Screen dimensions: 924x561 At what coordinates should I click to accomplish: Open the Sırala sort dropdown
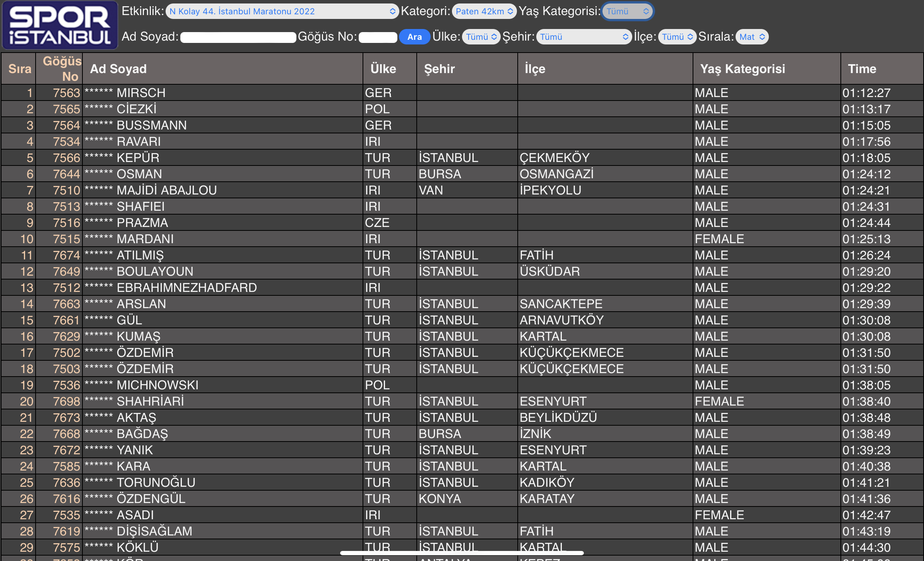pos(752,37)
